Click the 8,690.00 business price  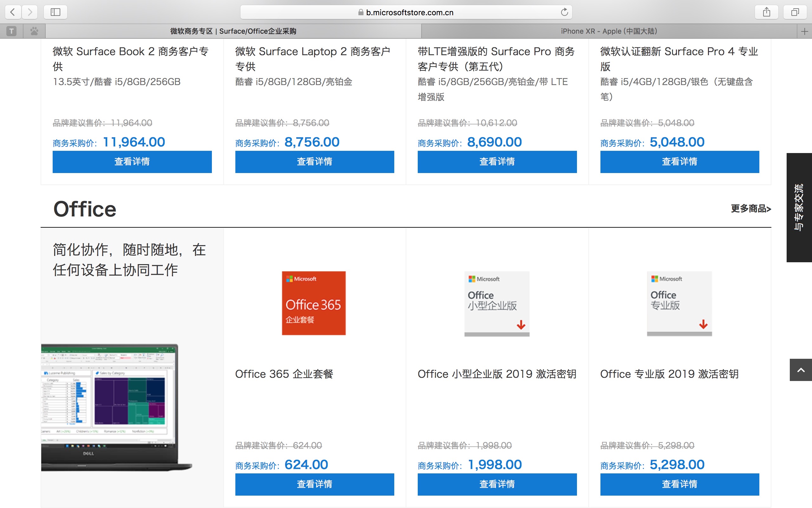(x=494, y=142)
